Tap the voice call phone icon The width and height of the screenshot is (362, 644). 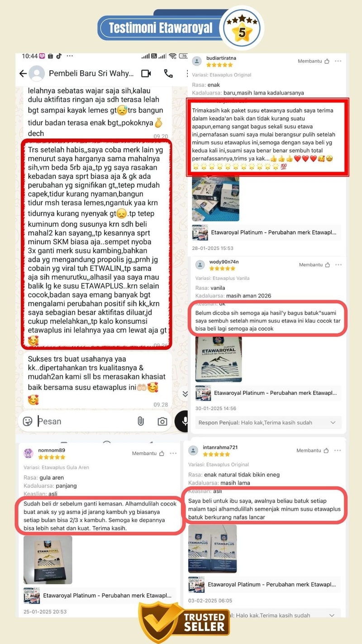pos(168,73)
